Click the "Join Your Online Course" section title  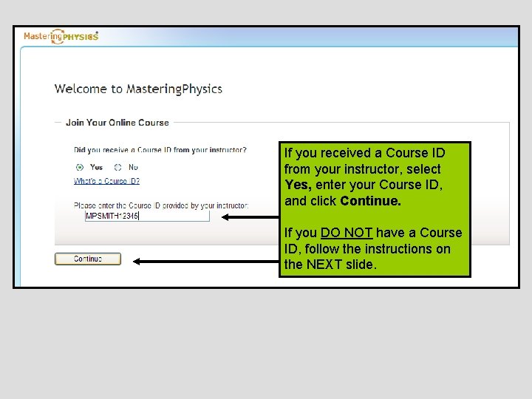click(x=117, y=123)
